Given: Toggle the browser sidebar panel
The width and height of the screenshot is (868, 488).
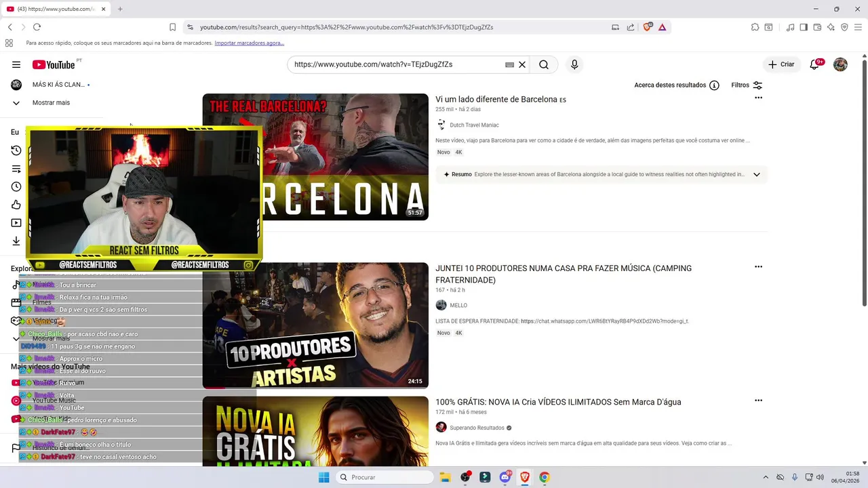Looking at the screenshot, I should tap(804, 27).
